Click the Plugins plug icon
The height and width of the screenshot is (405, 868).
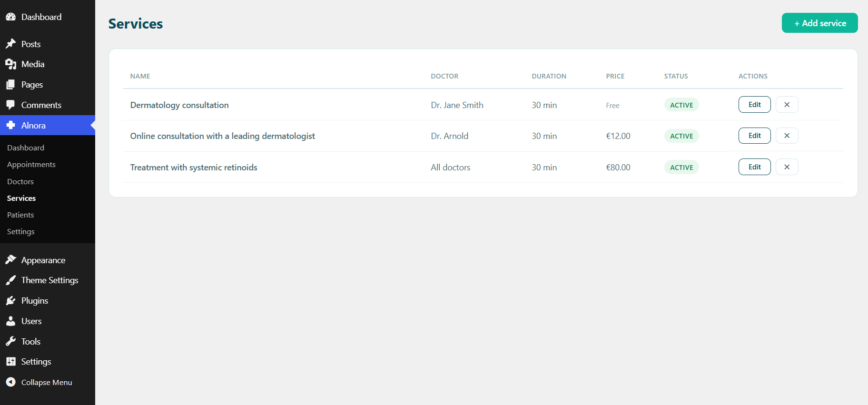coord(10,300)
